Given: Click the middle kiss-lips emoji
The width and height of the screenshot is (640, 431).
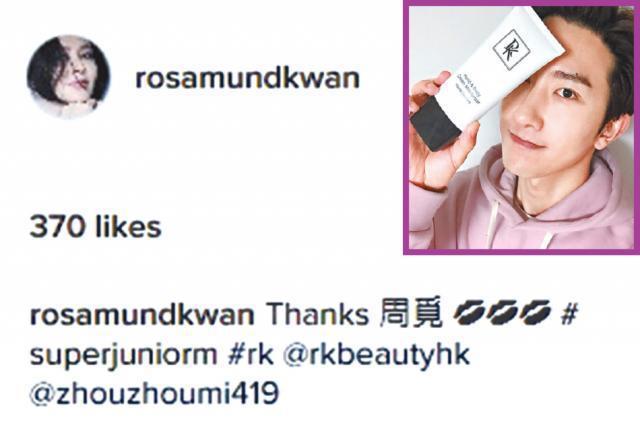Looking at the screenshot, I should 502,313.
